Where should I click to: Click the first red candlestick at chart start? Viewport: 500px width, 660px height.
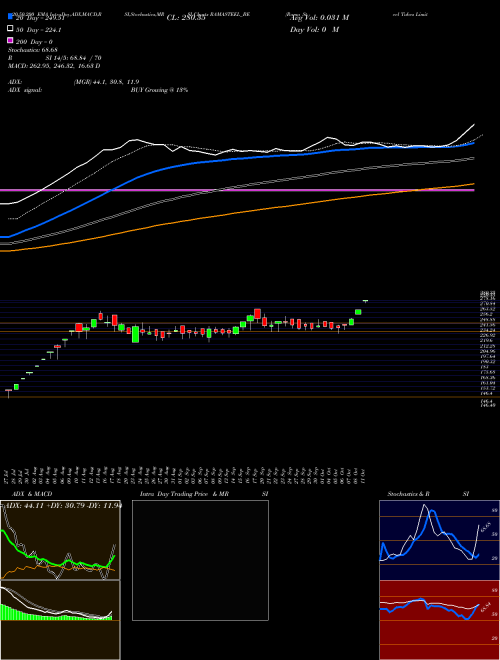8,392
